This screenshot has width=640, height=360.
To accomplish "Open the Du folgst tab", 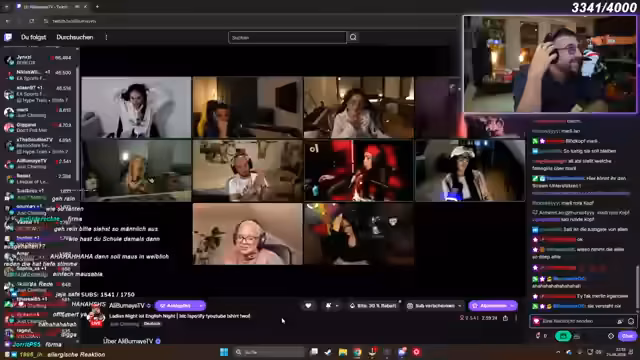I will [33, 37].
